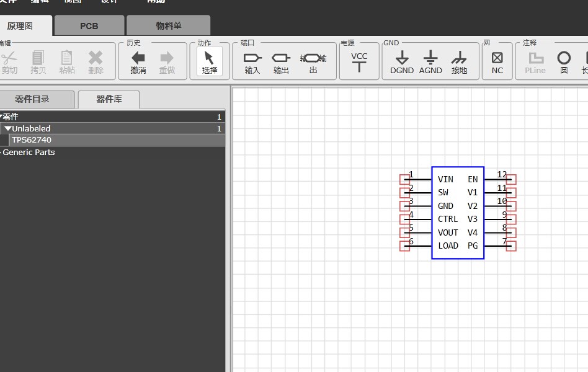Screen dimensions: 588x372
Task: Click pin 6 endpoint of LOAD
Action: tap(404, 246)
